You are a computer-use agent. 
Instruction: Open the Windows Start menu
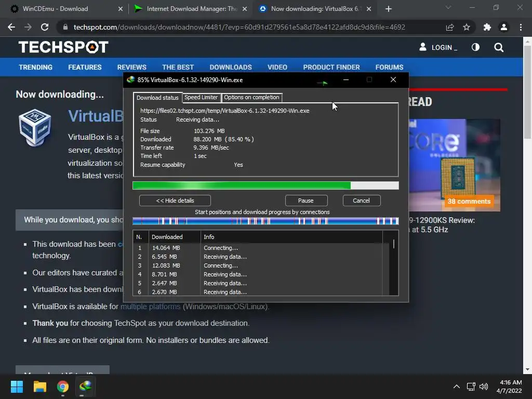(17, 387)
